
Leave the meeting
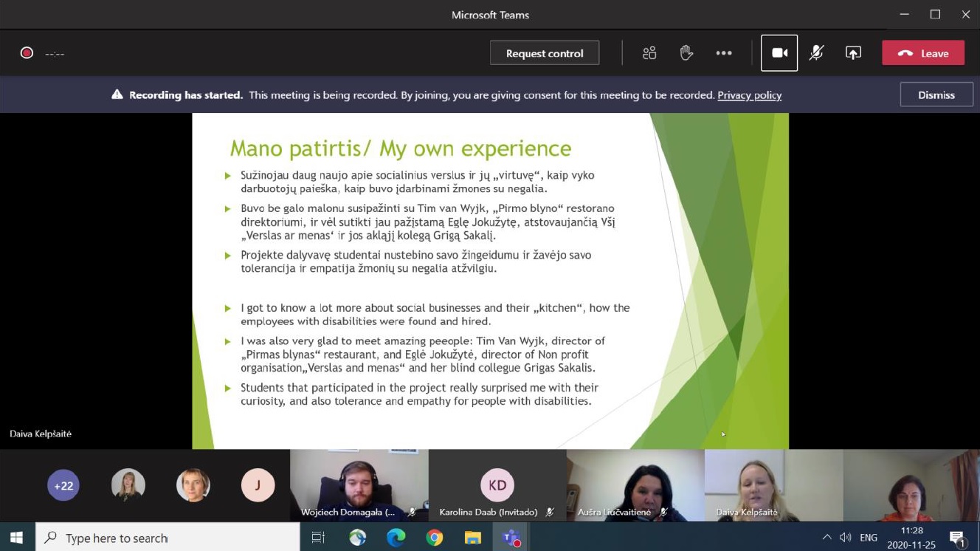923,53
